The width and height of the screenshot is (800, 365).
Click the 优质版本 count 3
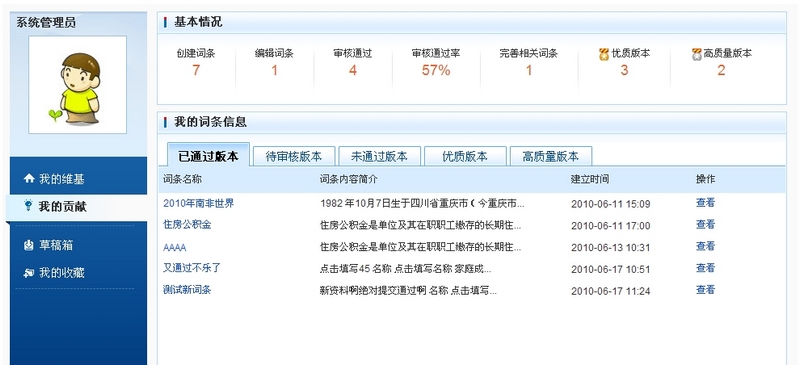[x=624, y=70]
